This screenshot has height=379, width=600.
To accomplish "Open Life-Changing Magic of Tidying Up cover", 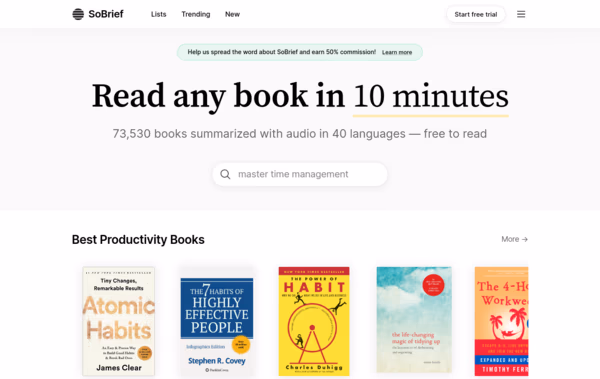I will pyautogui.click(x=414, y=320).
